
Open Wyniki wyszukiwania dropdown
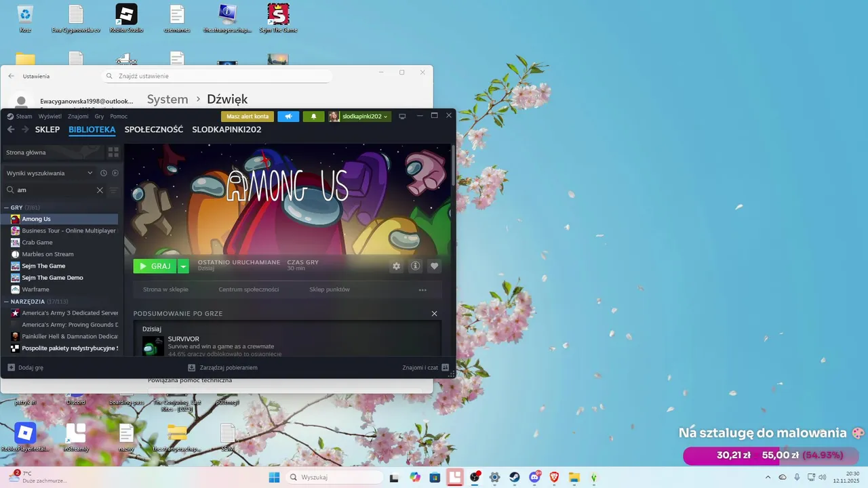pyautogui.click(x=50, y=173)
